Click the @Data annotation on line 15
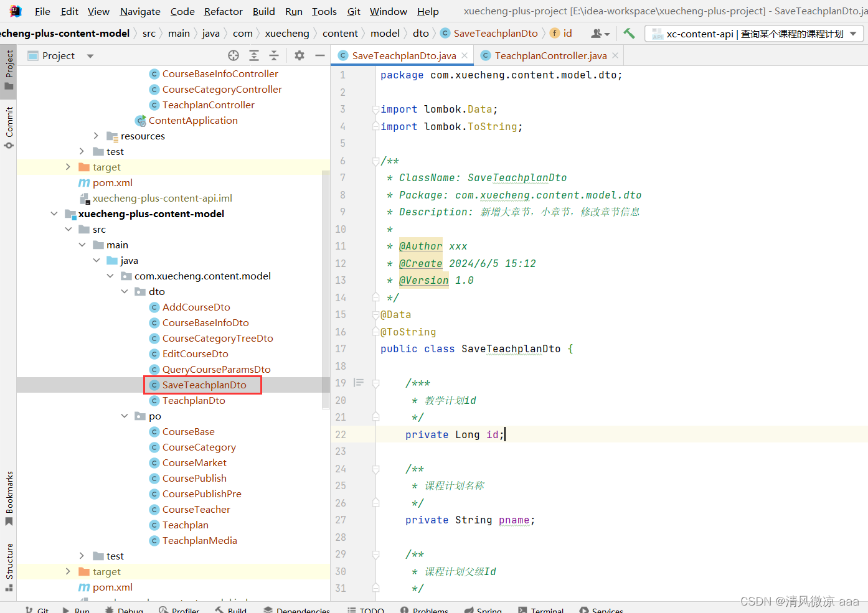Screen dimensions: 868x613 (x=395, y=314)
